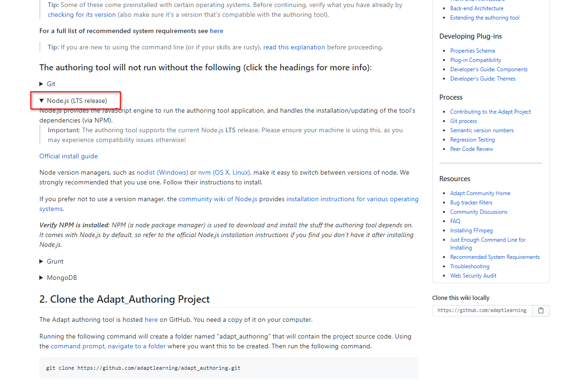This screenshot has height=380, width=588.
Task: Visit the nodist (Windows) link
Action: point(162,172)
